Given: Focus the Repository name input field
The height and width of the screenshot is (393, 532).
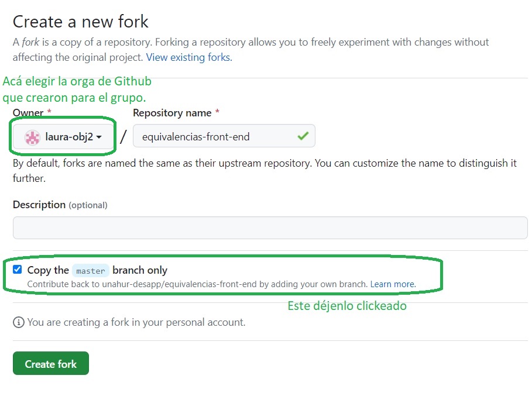Looking at the screenshot, I should pyautogui.click(x=224, y=136).
